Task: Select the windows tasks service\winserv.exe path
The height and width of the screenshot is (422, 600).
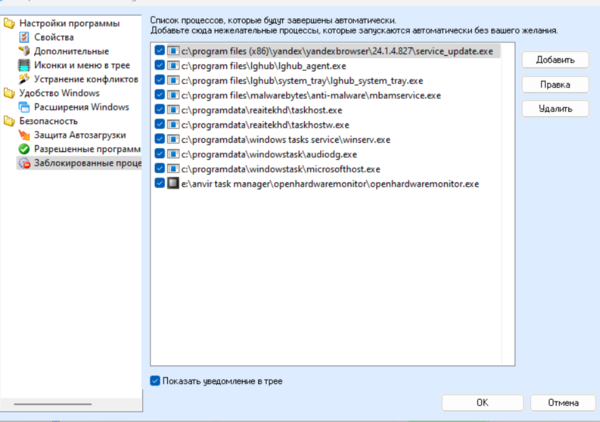Action: coord(286,139)
